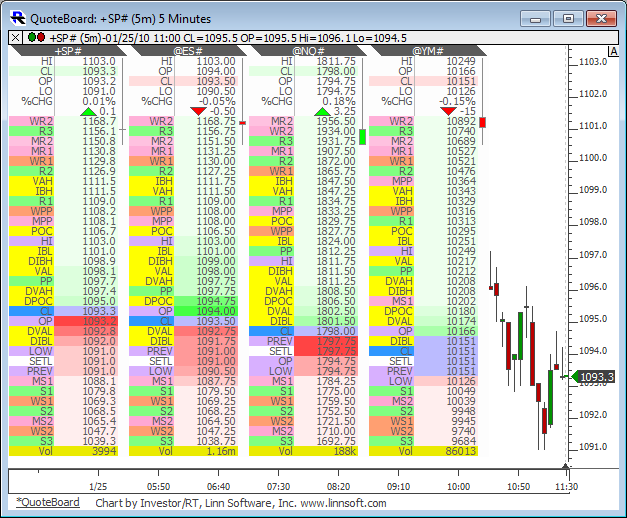
Task: Click the green up arrow in +SP# column
Action: [89, 111]
